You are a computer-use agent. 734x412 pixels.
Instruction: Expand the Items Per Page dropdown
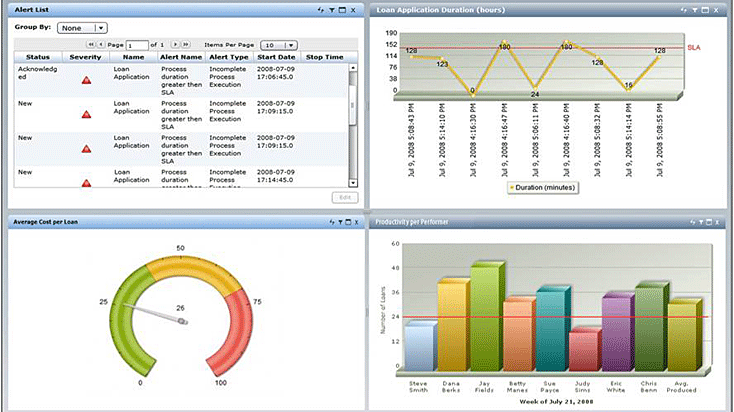(279, 45)
